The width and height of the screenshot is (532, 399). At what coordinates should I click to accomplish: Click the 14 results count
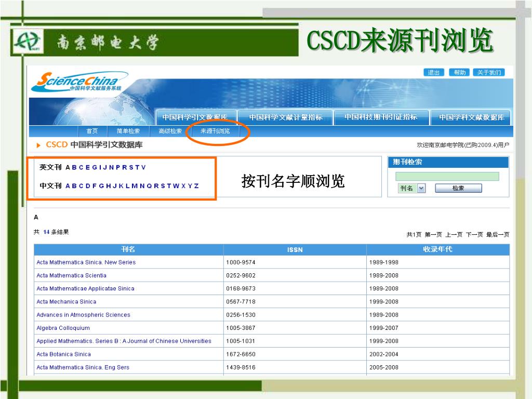coord(46,232)
